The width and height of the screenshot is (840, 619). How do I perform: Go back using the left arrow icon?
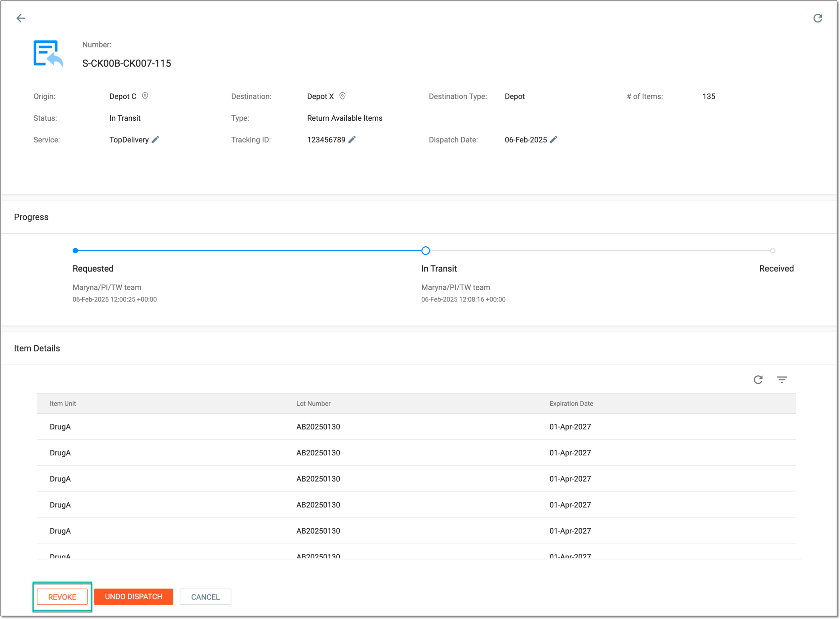click(x=20, y=18)
